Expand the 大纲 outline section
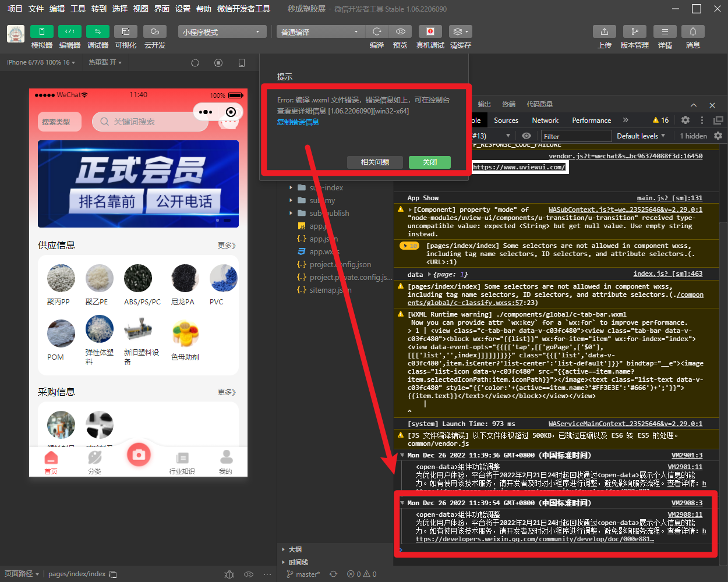Image resolution: width=728 pixels, height=582 pixels. pos(284,549)
